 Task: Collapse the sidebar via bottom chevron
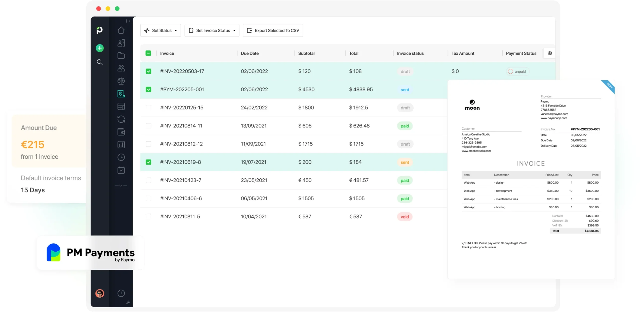(x=121, y=185)
